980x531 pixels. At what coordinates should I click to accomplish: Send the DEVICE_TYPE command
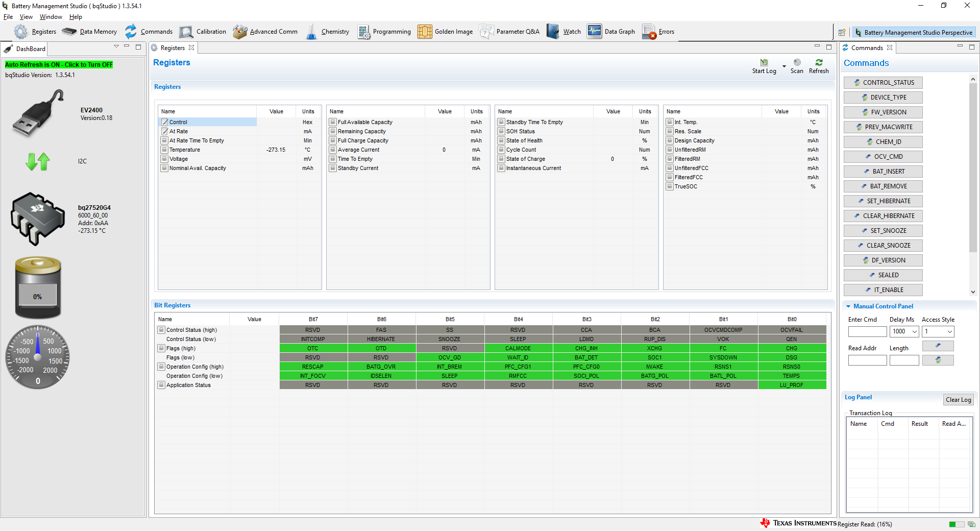coord(883,98)
